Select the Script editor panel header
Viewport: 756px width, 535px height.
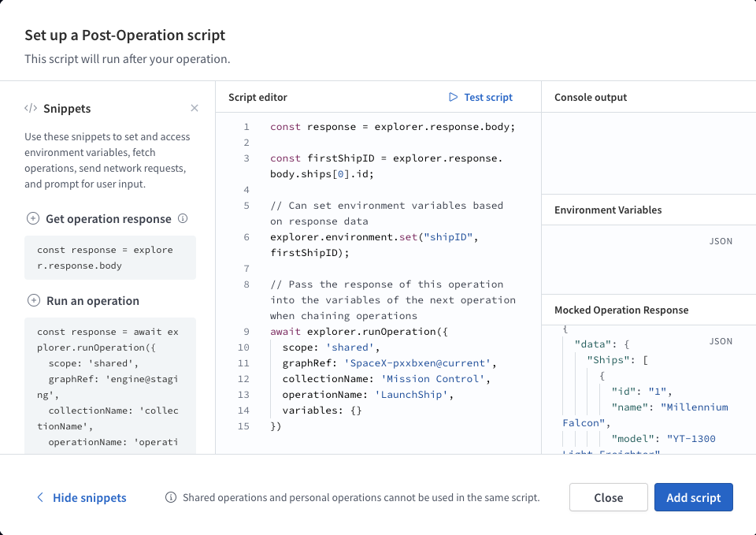(258, 97)
